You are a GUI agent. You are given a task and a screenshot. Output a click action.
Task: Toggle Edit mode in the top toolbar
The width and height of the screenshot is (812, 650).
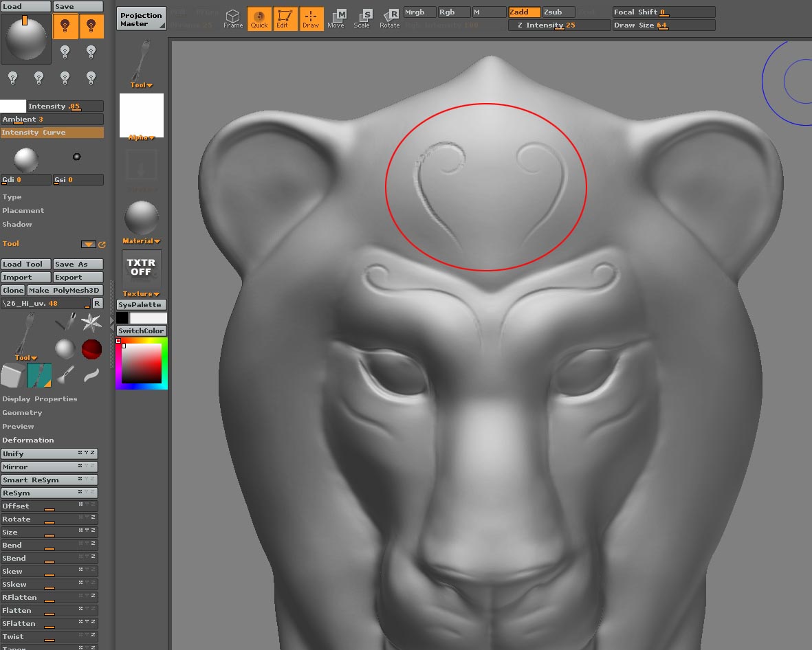tap(285, 19)
